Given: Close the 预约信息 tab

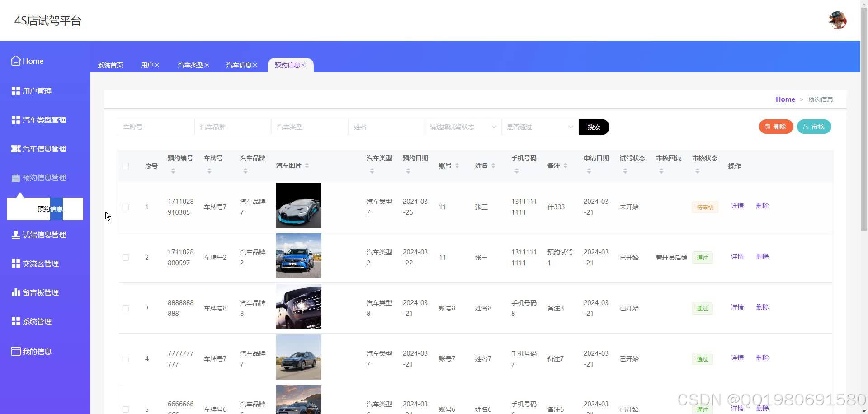Looking at the screenshot, I should point(303,65).
